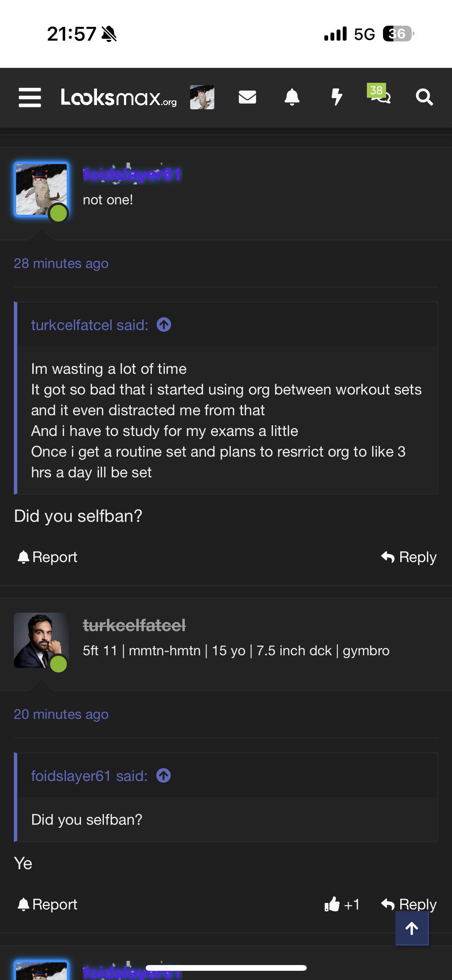Jump to turkcelfatcel's original quoted post arrow
Viewport: 452px width, 980px height.
(164, 325)
